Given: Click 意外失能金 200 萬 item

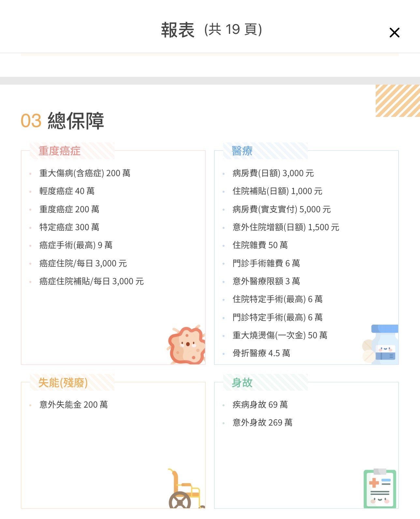Looking at the screenshot, I should [73, 405].
